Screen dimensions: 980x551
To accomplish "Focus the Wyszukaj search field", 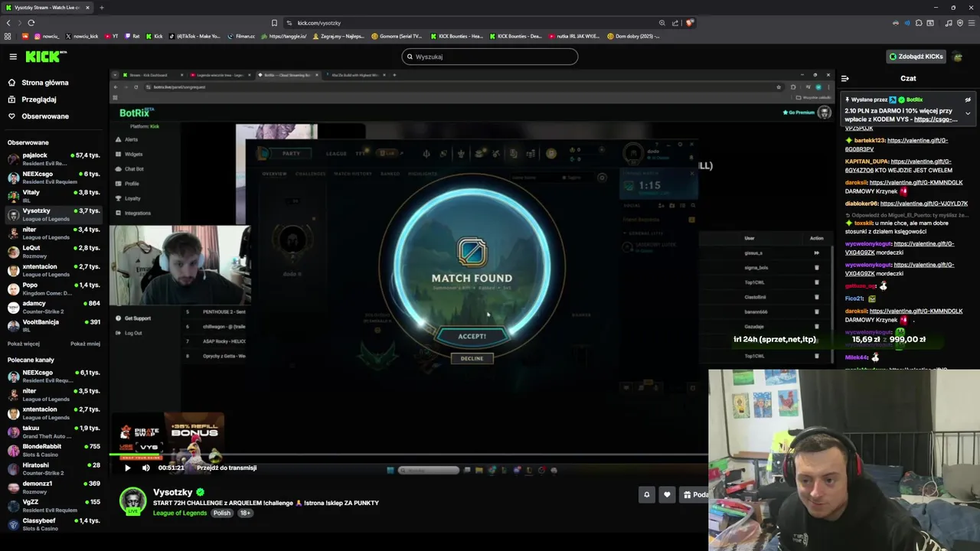I will 490,57.
